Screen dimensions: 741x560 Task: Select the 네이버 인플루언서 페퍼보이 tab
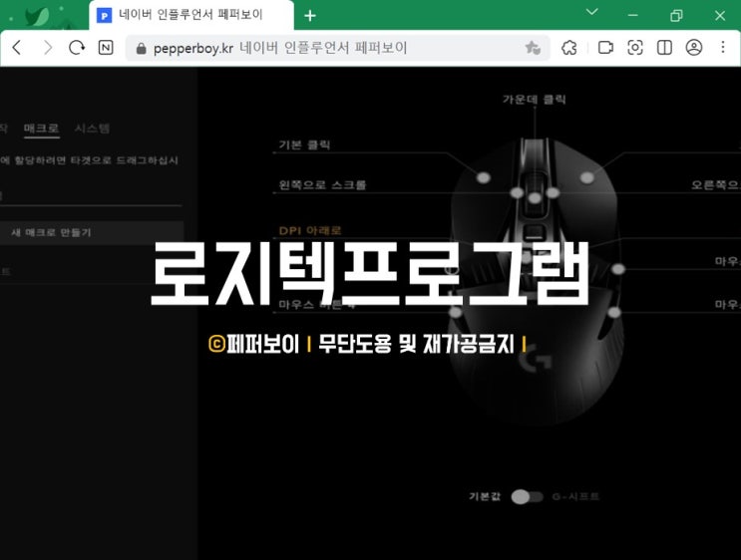(191, 15)
